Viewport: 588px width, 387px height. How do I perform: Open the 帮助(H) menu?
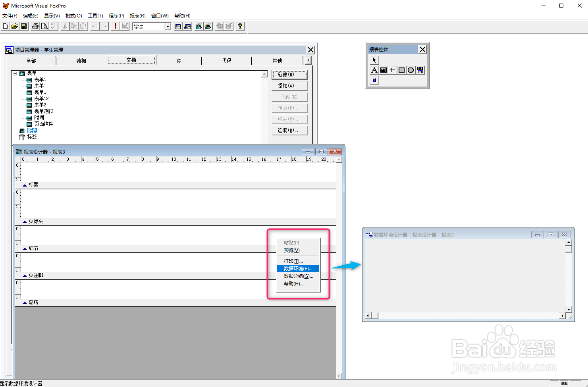point(182,16)
